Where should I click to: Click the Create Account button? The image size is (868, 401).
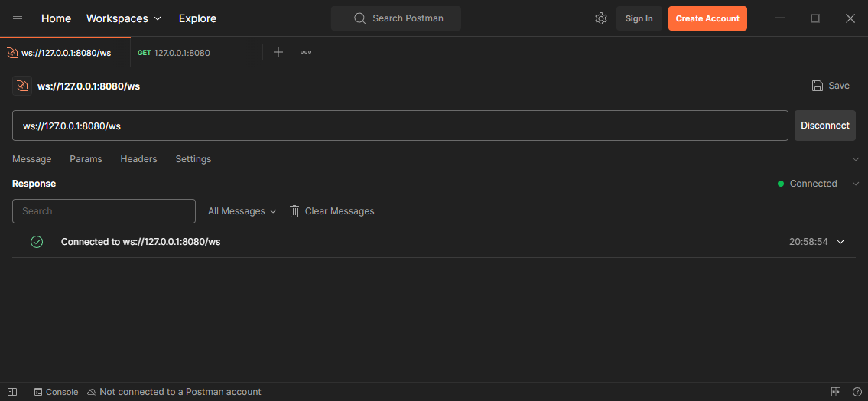[707, 18]
